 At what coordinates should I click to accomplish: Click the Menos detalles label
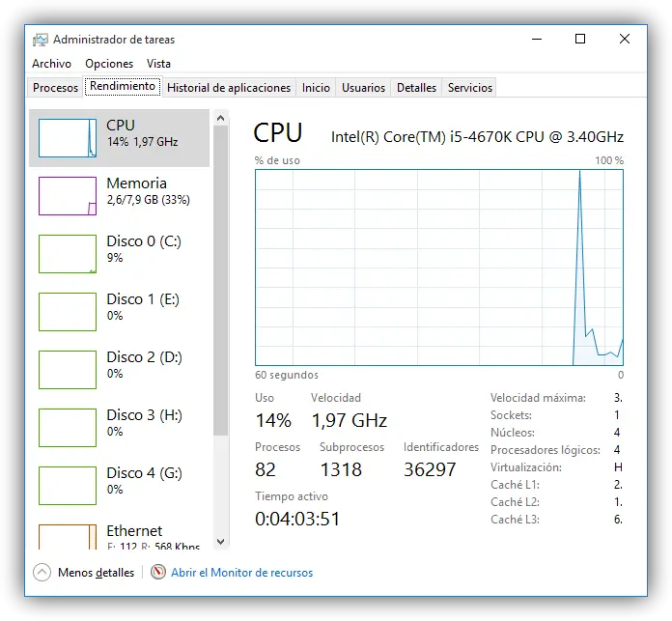pos(96,573)
